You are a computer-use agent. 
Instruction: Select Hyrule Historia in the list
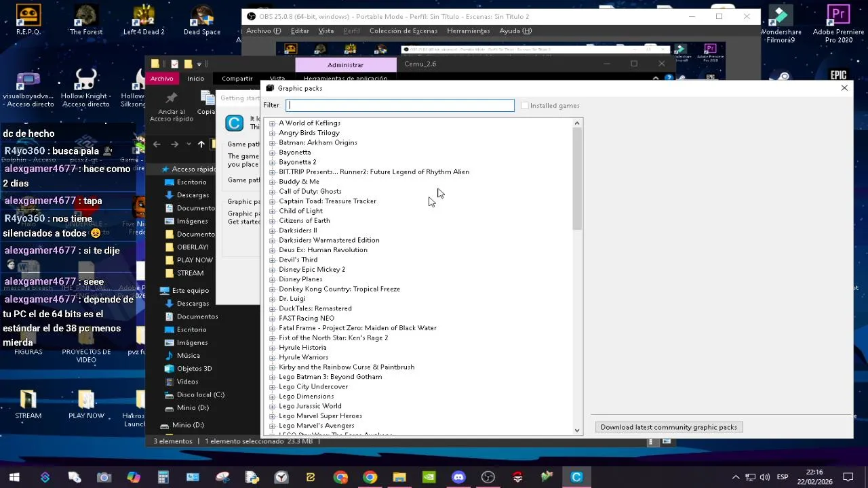click(x=302, y=348)
